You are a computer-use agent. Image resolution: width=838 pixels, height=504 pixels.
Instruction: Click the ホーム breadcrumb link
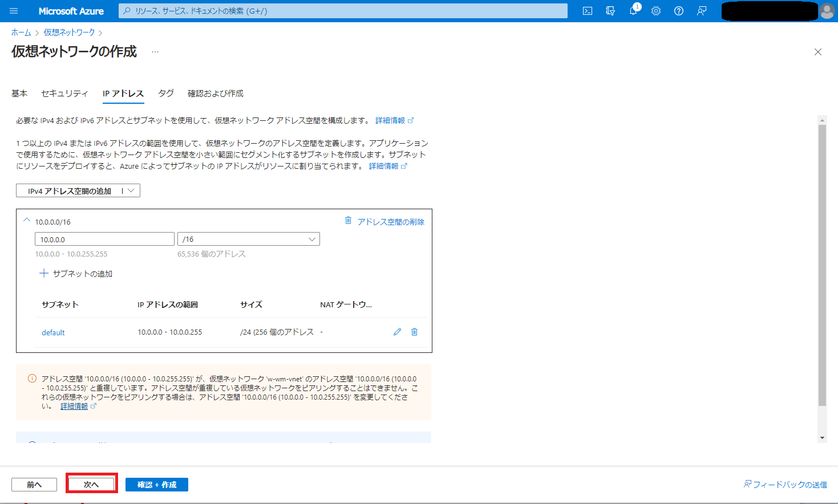21,32
